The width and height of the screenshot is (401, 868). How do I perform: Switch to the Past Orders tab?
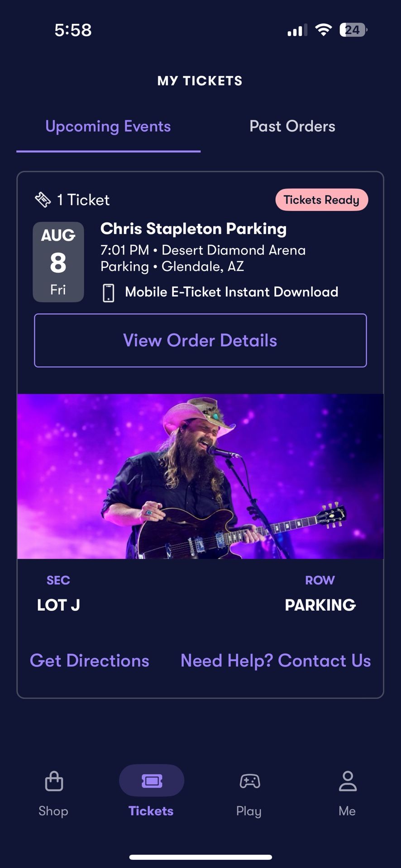click(292, 127)
